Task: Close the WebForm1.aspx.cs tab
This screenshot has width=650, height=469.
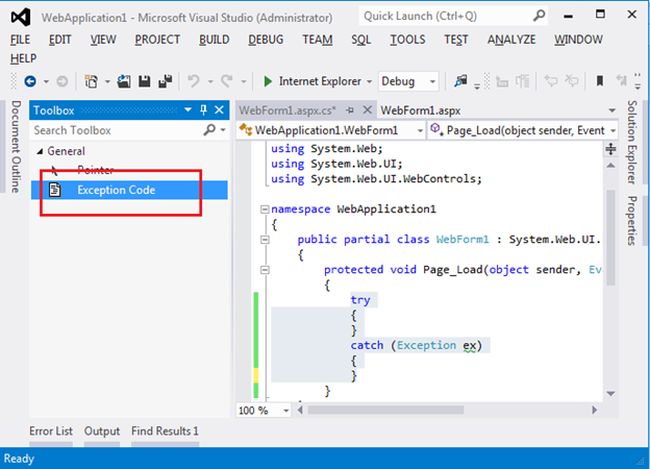Action: tap(366, 110)
